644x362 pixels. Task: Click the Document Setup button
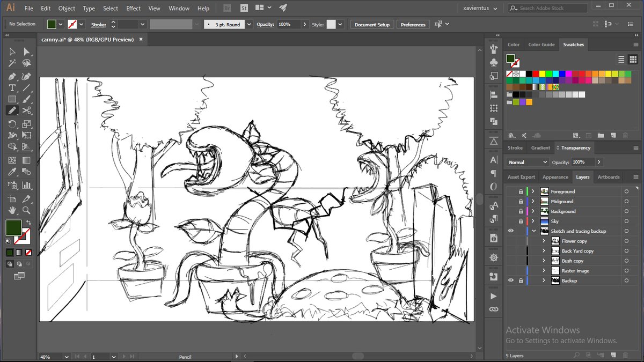click(x=372, y=25)
